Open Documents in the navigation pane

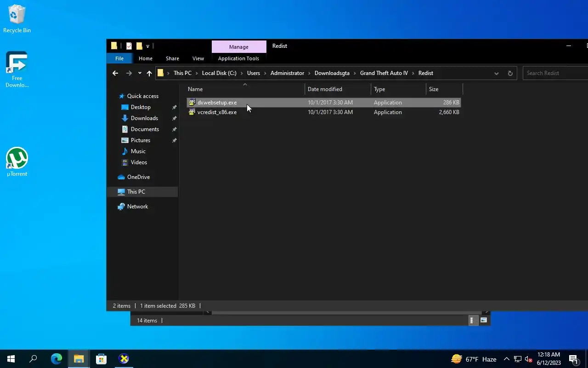click(145, 129)
